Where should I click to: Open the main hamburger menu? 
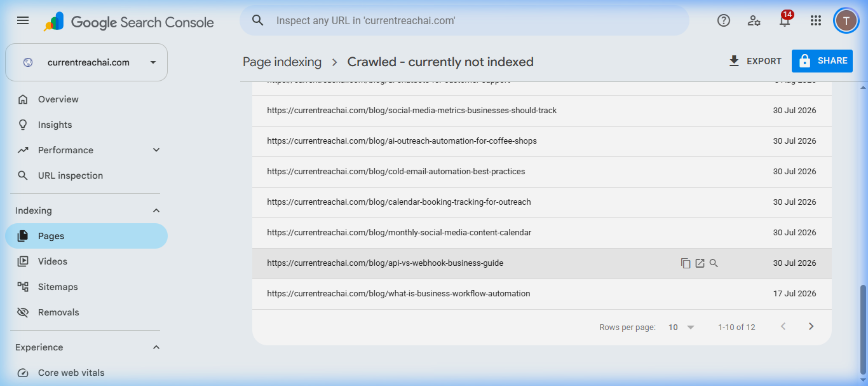23,20
